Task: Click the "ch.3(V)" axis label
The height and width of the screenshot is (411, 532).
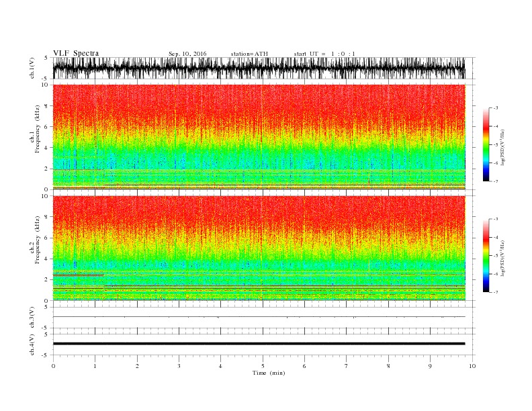Action: point(32,318)
